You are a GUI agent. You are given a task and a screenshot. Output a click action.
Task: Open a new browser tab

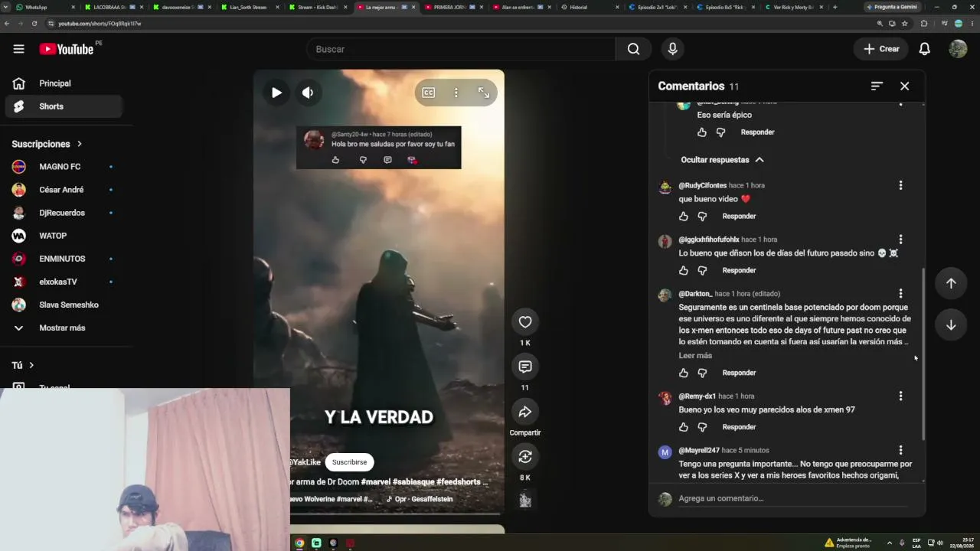pyautogui.click(x=835, y=7)
